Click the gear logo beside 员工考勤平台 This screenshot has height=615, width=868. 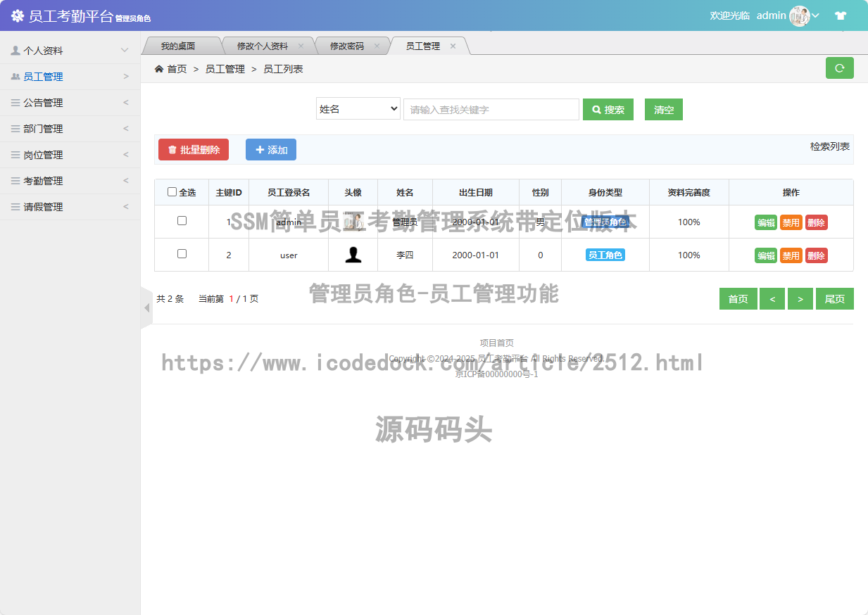[x=17, y=15]
